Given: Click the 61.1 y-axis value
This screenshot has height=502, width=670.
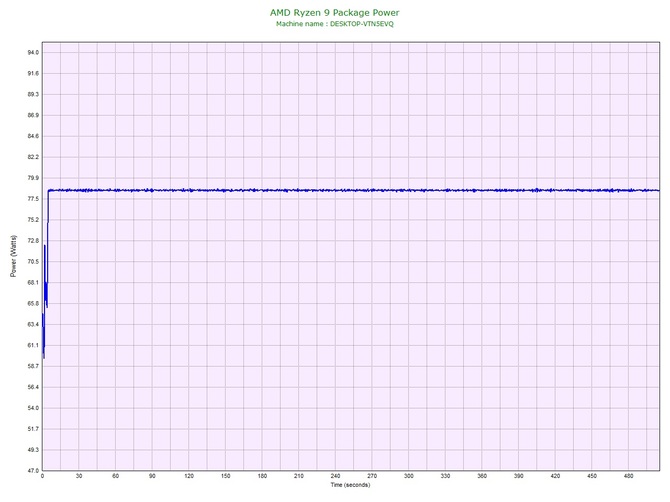Looking at the screenshot, I should pyautogui.click(x=33, y=346).
